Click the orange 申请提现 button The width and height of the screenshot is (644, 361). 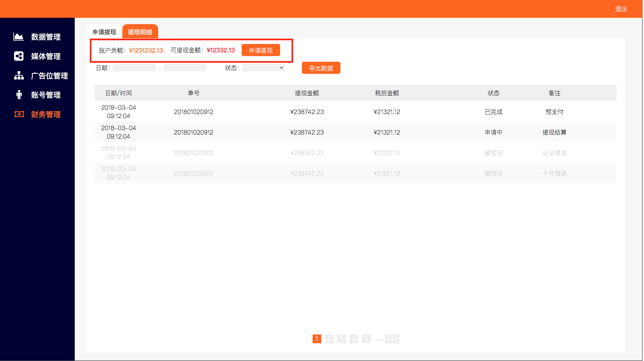[261, 50]
